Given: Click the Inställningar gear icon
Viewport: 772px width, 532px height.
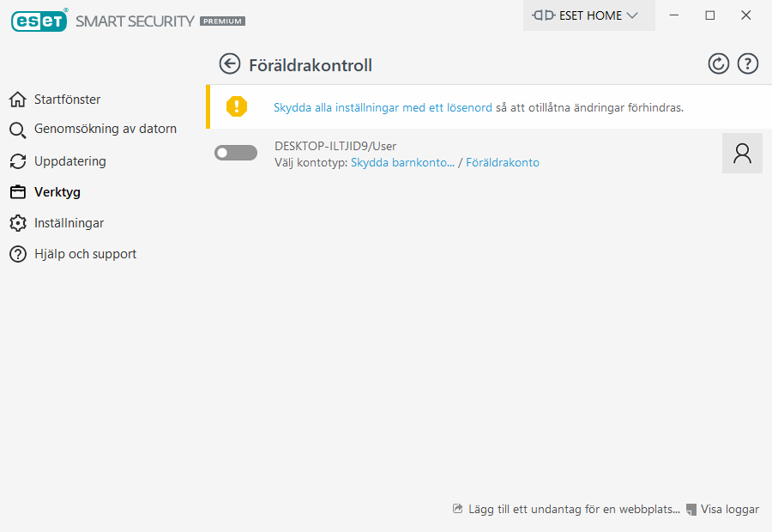Looking at the screenshot, I should [x=17, y=223].
